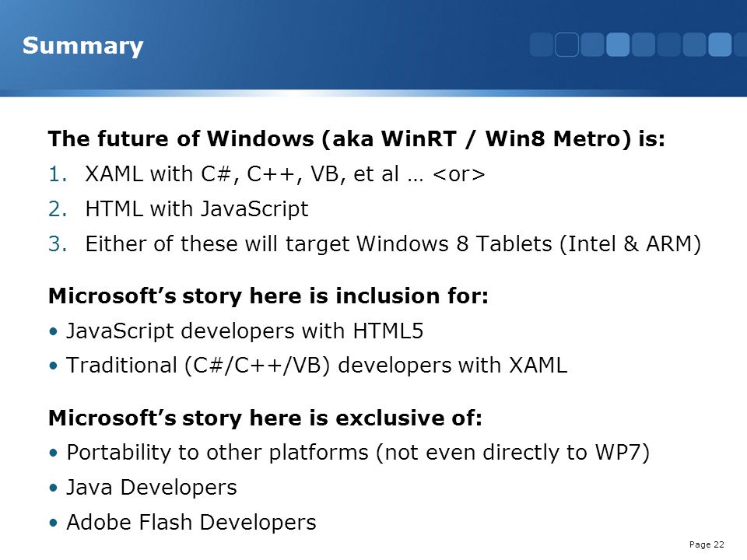The height and width of the screenshot is (560, 747).
Task: Select heading 'Microsoft's story here is exclusive of'
Action: point(265,418)
